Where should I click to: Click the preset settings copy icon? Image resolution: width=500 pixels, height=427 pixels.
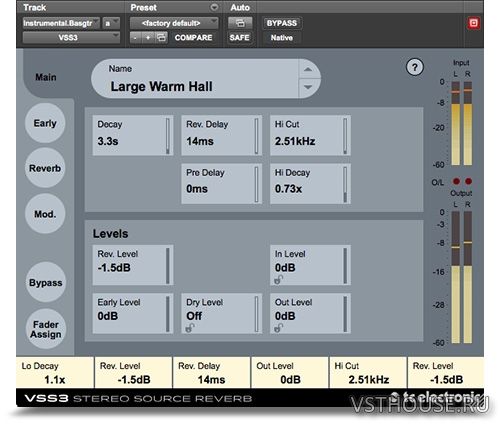point(161,38)
